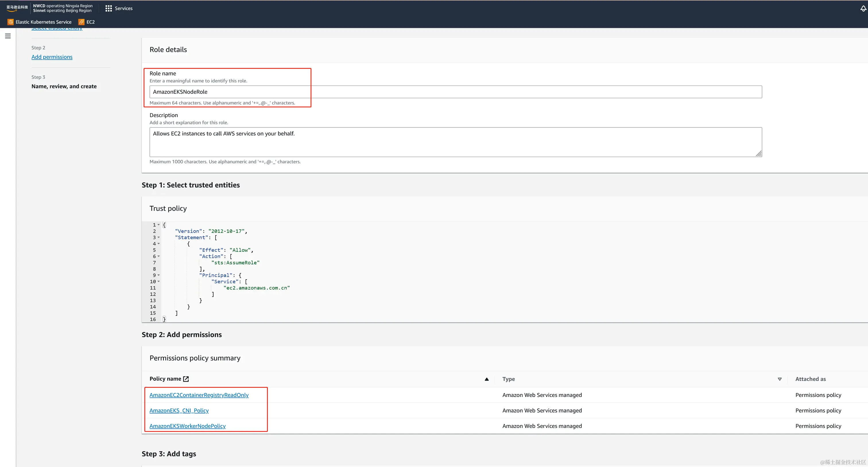The height and width of the screenshot is (467, 868).
Task: Sort by Type column arrow
Action: point(779,379)
